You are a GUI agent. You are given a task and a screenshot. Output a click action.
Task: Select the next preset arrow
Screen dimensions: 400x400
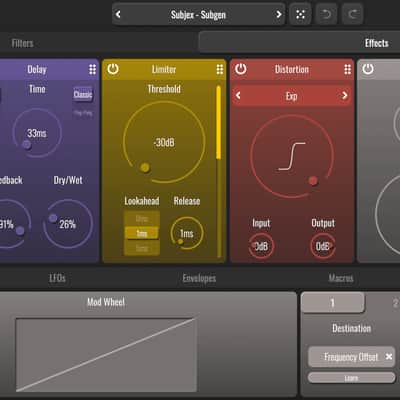click(279, 14)
